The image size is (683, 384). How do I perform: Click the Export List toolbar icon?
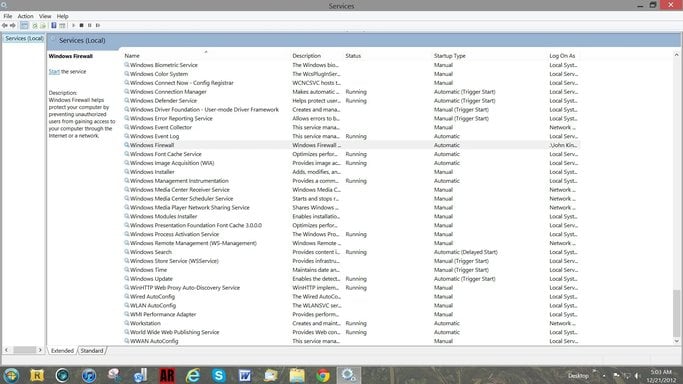click(43, 26)
